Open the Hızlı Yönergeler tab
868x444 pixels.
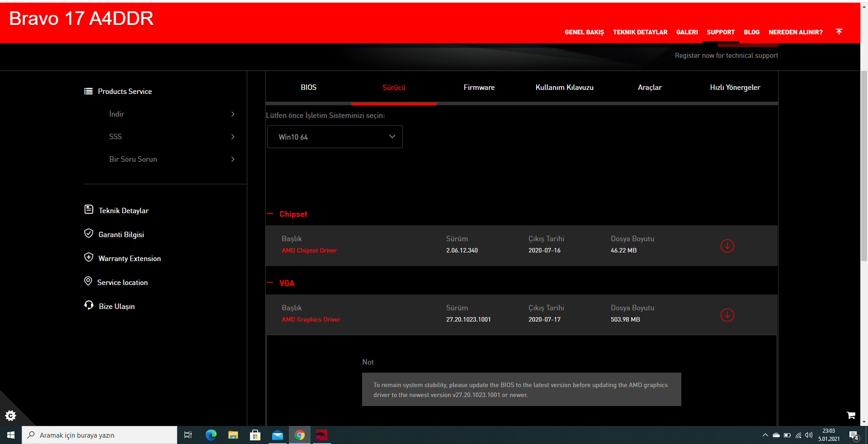[735, 88]
